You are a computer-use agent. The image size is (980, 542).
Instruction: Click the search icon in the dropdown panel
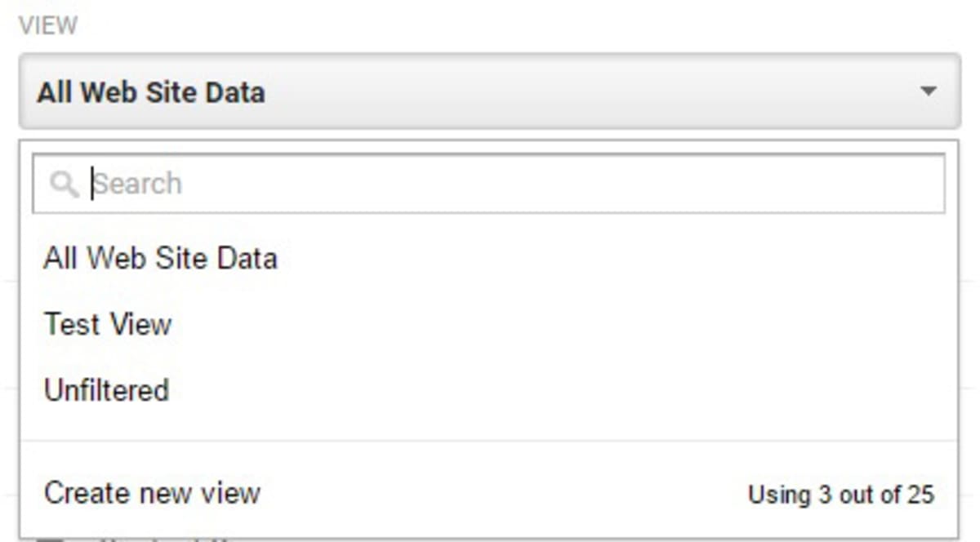[65, 183]
